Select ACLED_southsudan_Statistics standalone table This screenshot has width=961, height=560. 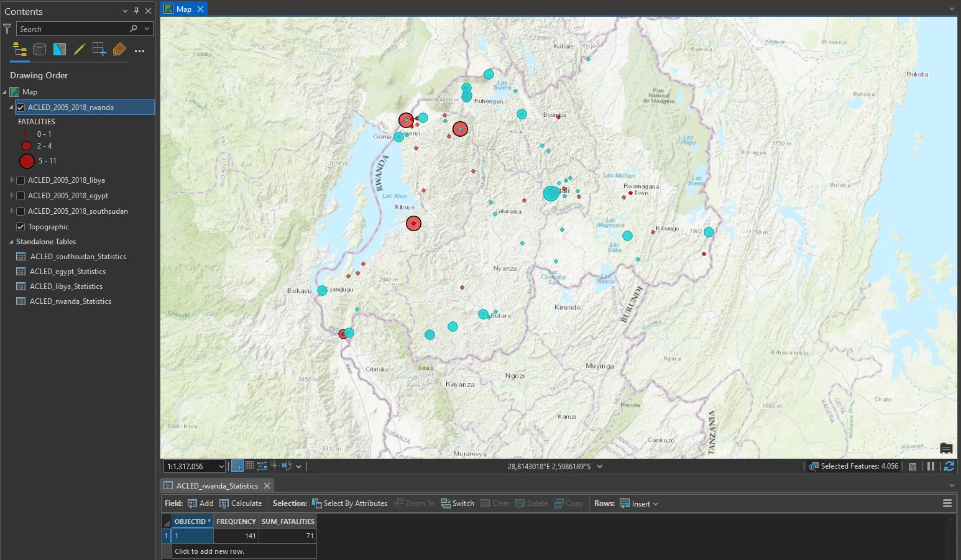coord(78,257)
